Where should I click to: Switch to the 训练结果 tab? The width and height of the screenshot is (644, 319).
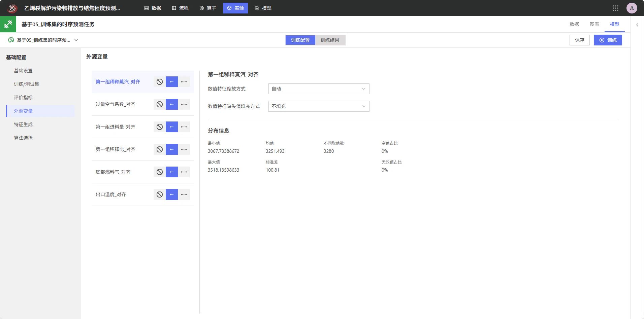point(330,40)
